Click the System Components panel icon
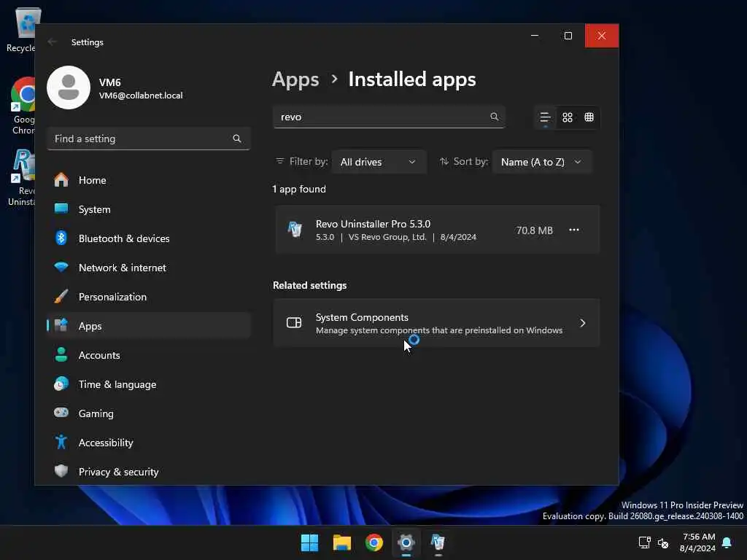The height and width of the screenshot is (560, 747). click(x=294, y=323)
